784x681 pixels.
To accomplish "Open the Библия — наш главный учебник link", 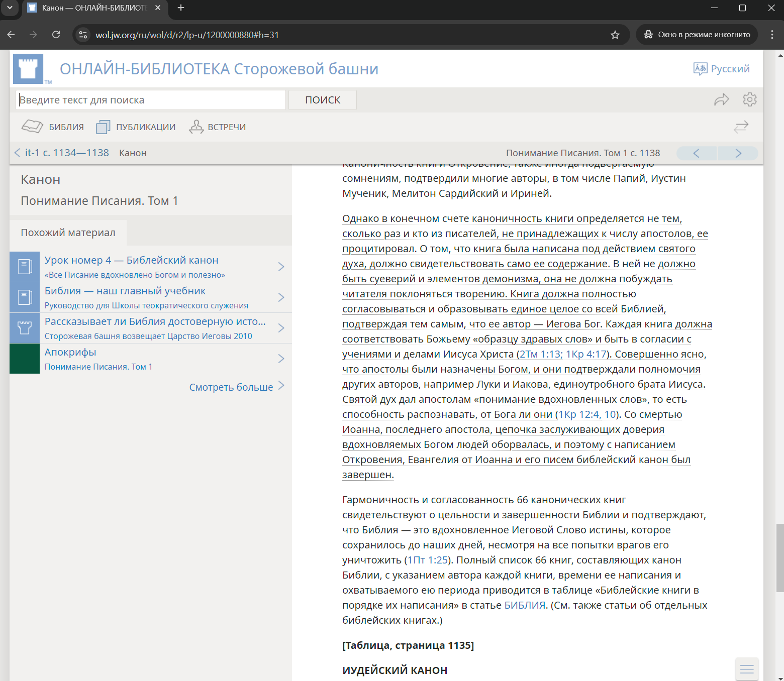I will 125,291.
